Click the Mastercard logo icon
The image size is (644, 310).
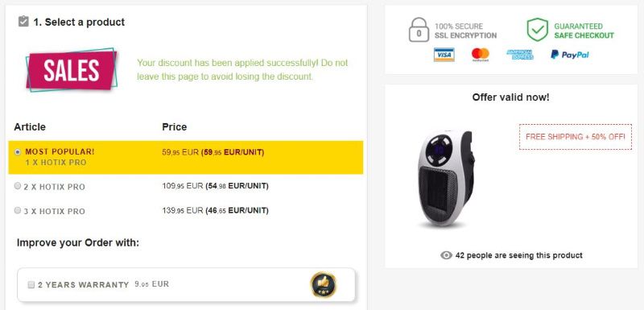[x=480, y=55]
